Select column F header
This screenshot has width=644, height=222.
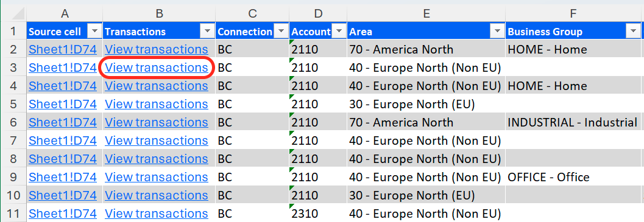[573, 13]
